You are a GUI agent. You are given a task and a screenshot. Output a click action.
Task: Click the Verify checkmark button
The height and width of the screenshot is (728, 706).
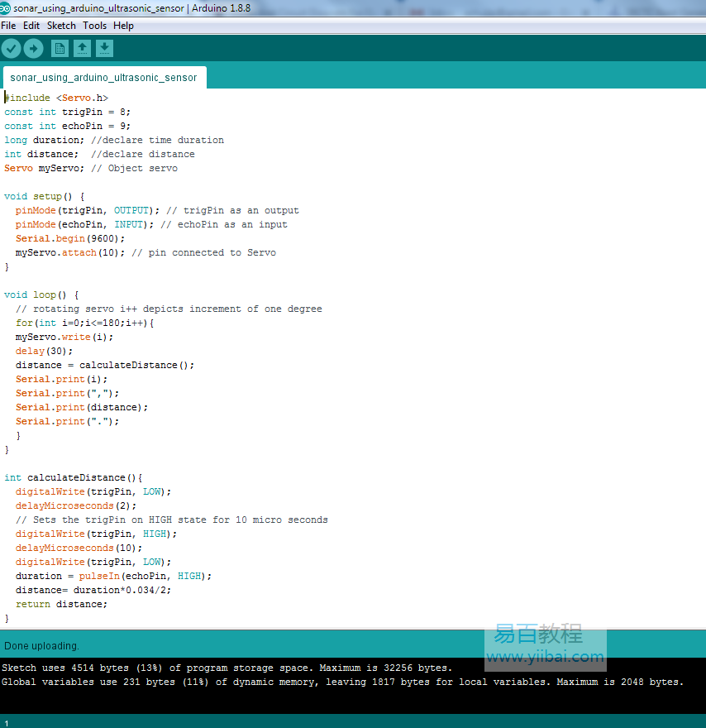click(11, 49)
